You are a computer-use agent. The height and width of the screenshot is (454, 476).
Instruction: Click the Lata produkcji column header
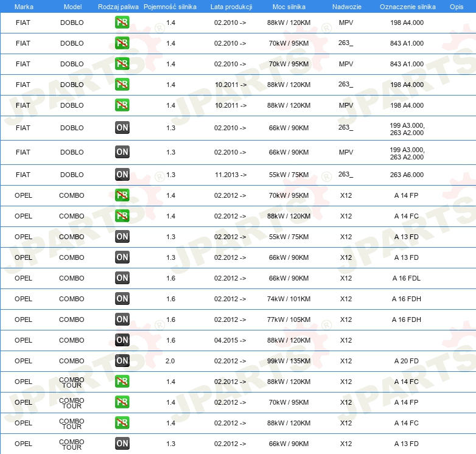(231, 7)
